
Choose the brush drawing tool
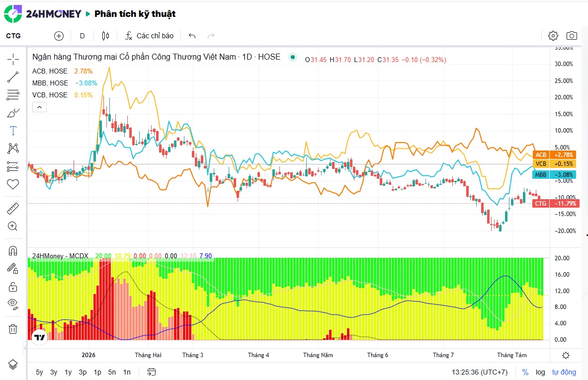pyautogui.click(x=13, y=113)
